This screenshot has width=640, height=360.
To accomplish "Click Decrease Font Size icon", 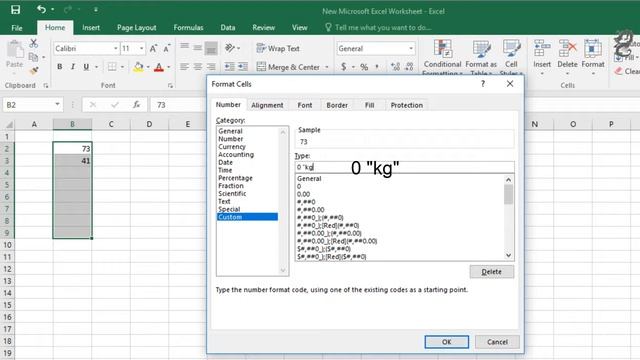I will (167, 49).
